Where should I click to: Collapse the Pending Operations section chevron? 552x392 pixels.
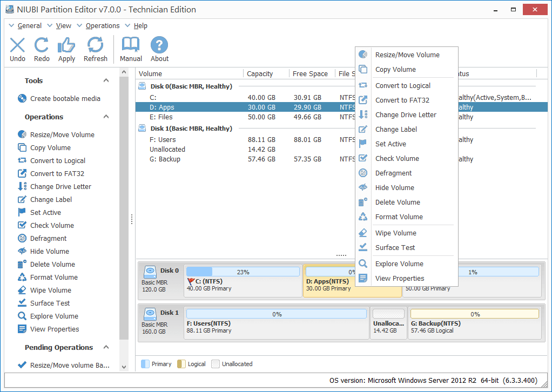tap(106, 347)
